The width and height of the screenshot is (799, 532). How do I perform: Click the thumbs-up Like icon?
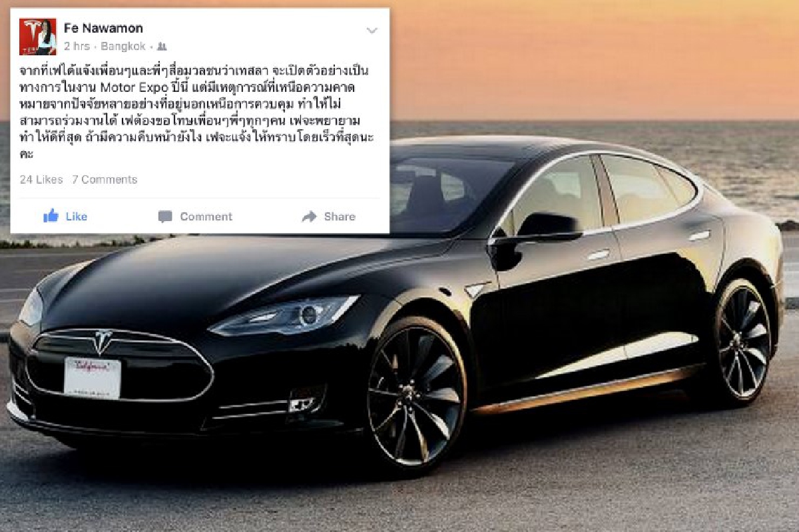pyautogui.click(x=51, y=216)
